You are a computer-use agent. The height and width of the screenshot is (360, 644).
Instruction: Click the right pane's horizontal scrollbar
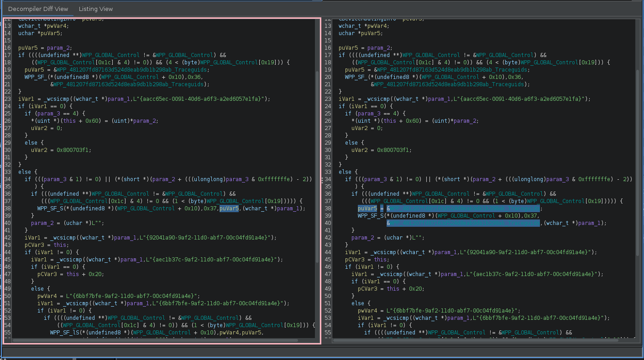tap(475, 340)
